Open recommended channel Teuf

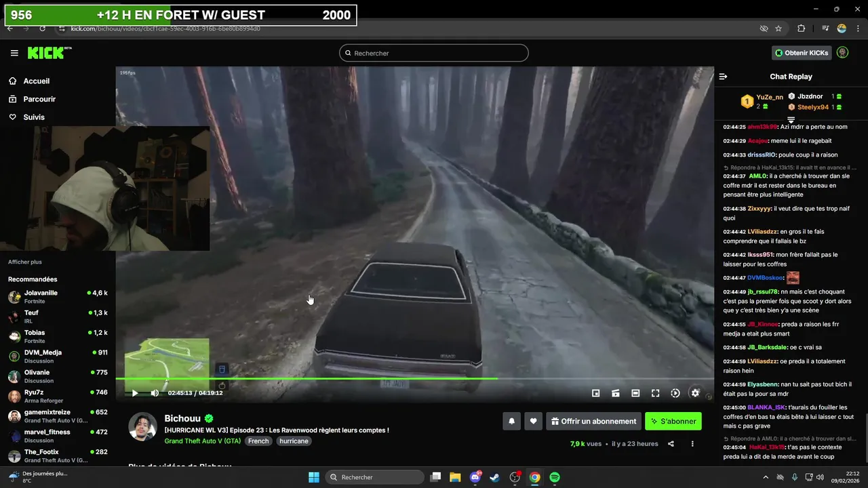(x=58, y=317)
